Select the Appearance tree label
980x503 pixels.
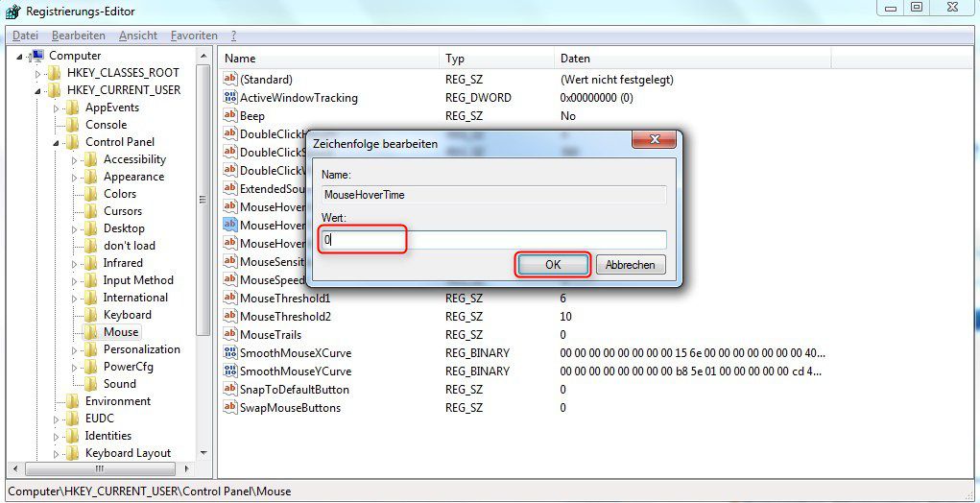(x=133, y=177)
